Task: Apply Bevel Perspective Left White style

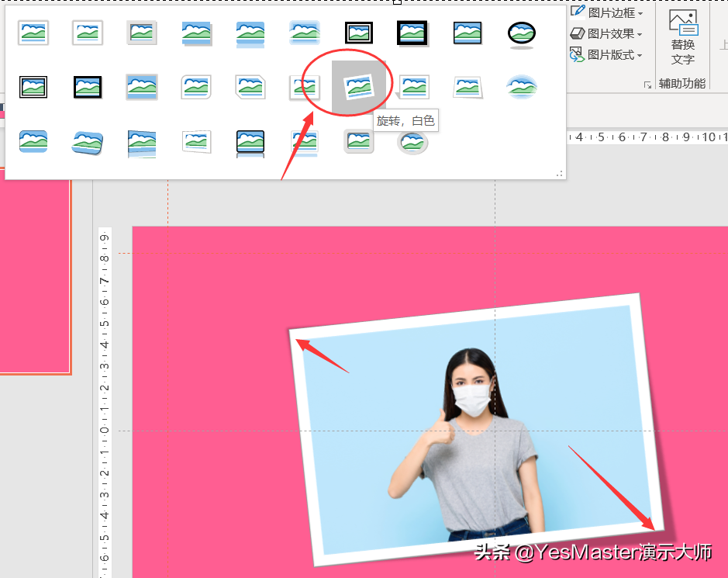Action: [196, 142]
